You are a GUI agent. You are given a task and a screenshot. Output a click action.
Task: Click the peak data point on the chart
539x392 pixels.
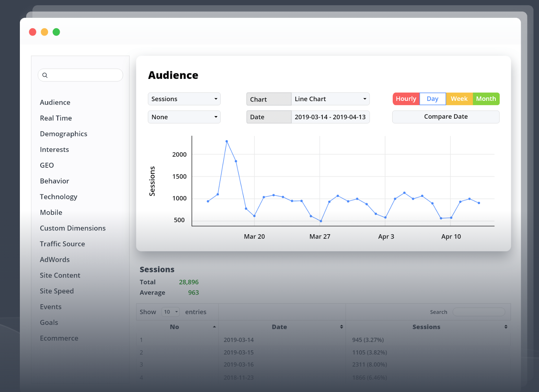click(x=227, y=141)
